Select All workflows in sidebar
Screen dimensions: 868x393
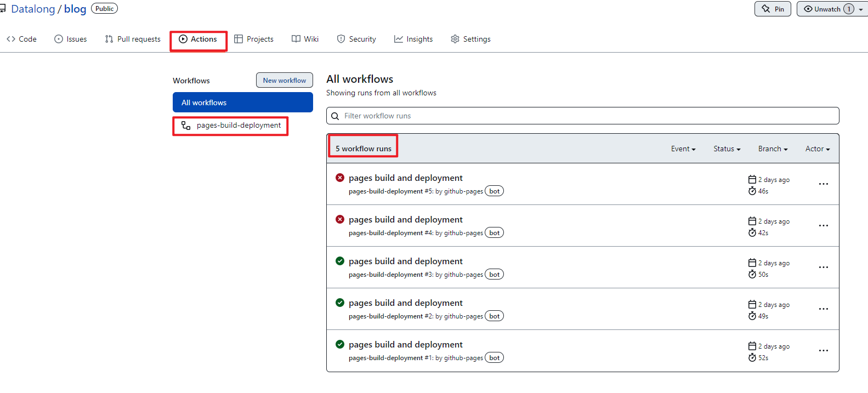click(243, 102)
